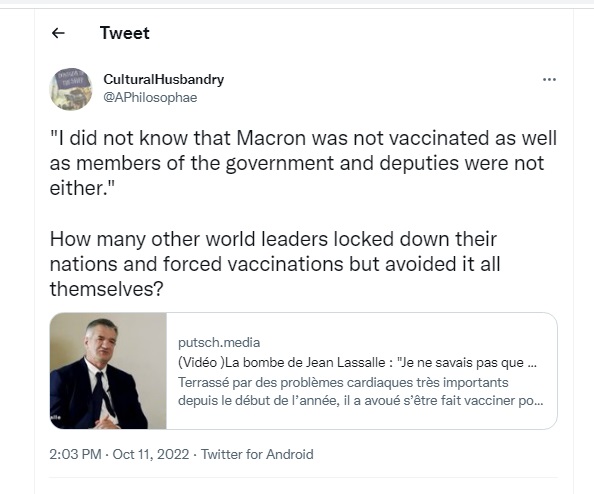This screenshot has width=594, height=494.
Task: Open the CulturalHusbandry profile avatar
Action: point(71,89)
